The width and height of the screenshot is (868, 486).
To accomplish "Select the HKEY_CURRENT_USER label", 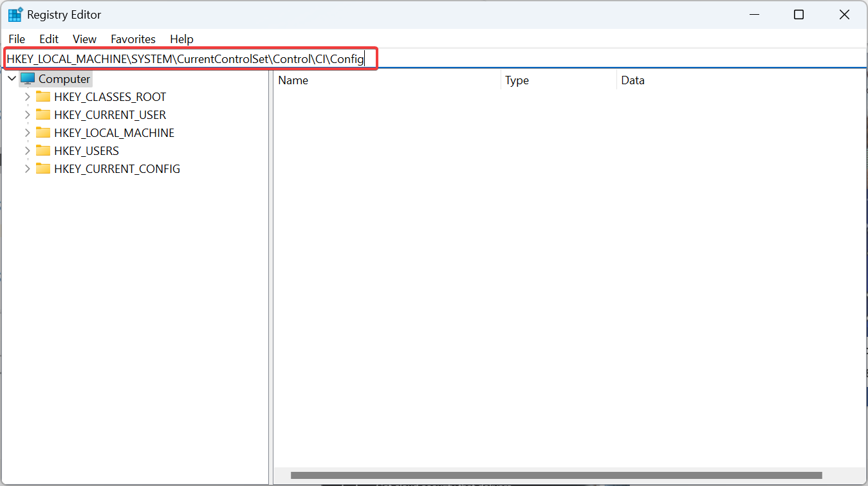I will click(110, 115).
